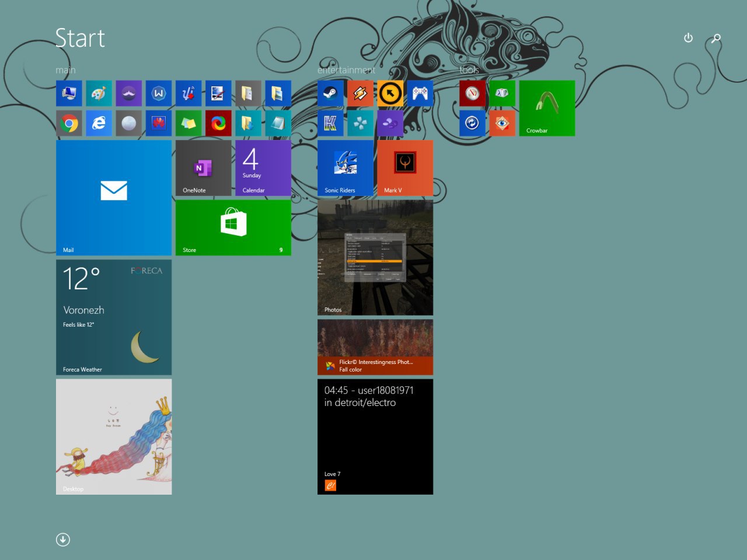Open the Love 7 chat tile
The image size is (747, 560).
click(375, 437)
